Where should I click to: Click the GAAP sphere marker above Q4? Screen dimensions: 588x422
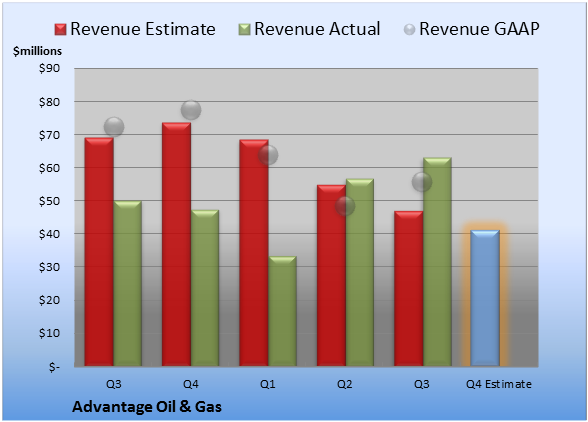click(191, 110)
